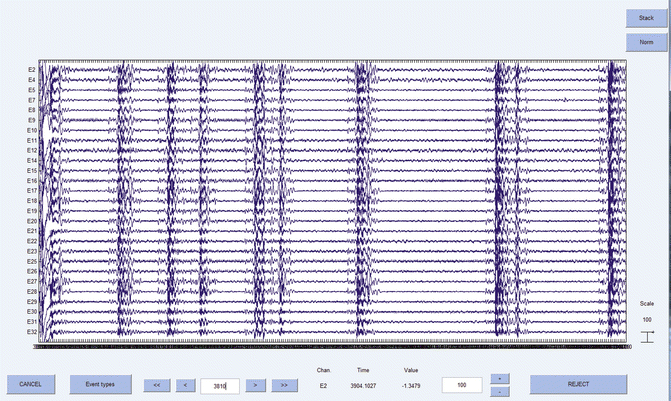Viewport: 671px width, 401px height.
Task: Jump back with the << button
Action: click(x=157, y=384)
